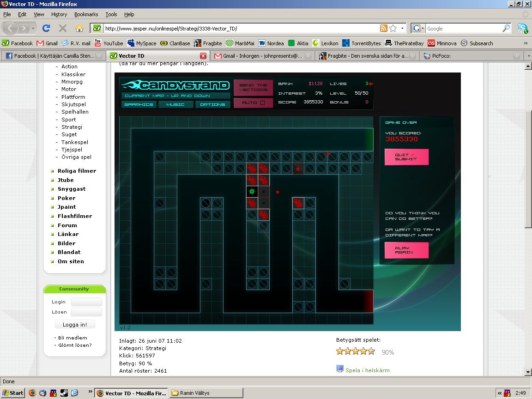Rate the game with fifth star
This screenshot has width=532, height=399.
coord(371,351)
